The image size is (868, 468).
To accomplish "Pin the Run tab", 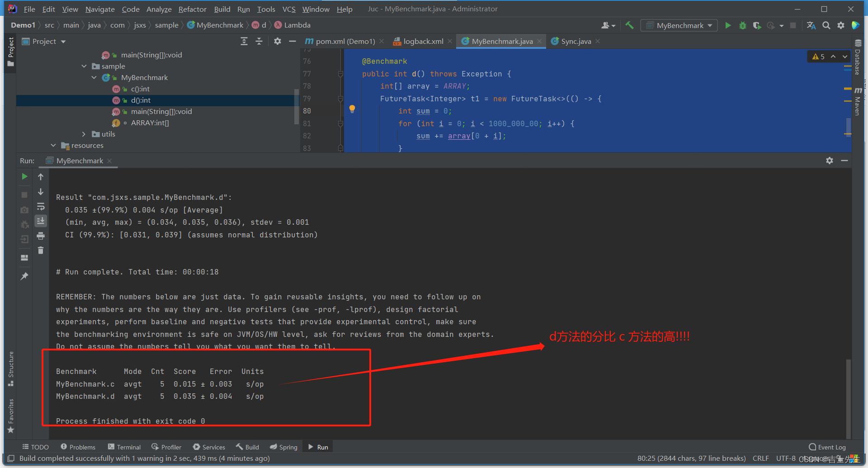I will tap(24, 276).
